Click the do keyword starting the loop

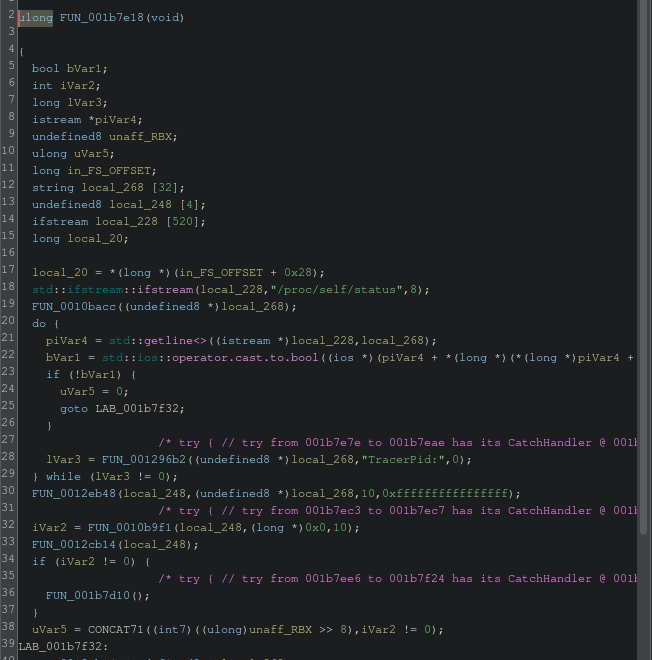pyautogui.click(x=39, y=323)
